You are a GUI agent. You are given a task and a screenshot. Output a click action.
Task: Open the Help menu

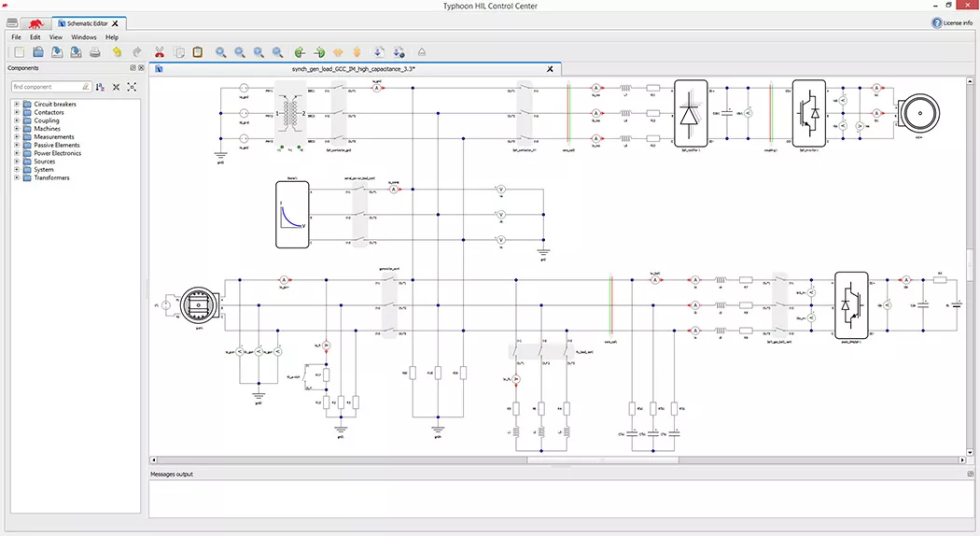(112, 37)
